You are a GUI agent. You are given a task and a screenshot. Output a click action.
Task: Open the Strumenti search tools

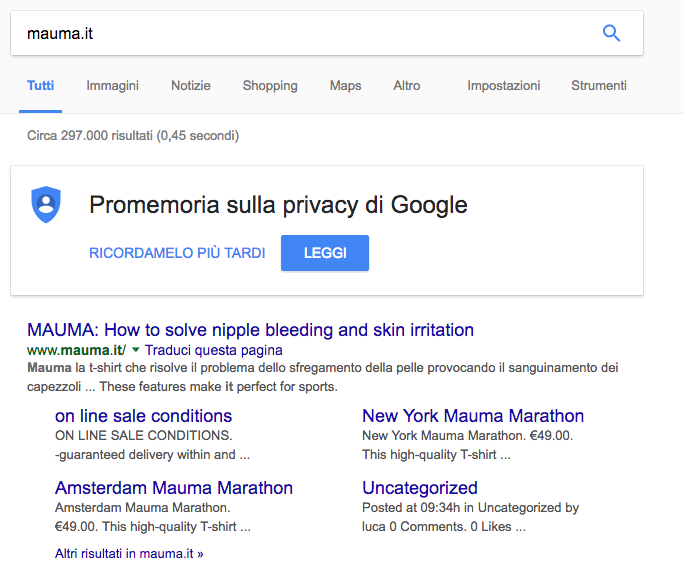599,86
